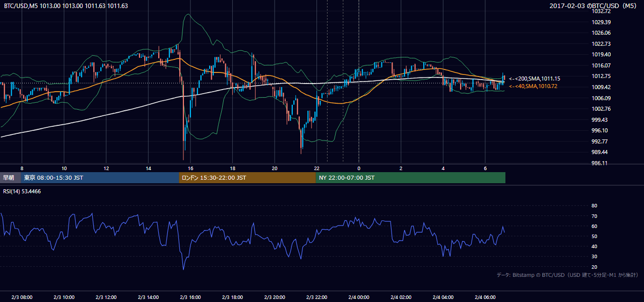Click hour tick 10 under price chart

point(64,168)
